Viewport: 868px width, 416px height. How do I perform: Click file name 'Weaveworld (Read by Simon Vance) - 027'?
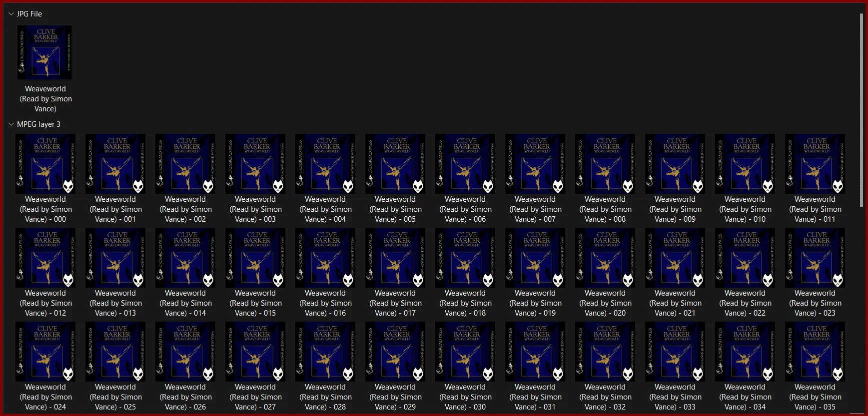point(255,397)
